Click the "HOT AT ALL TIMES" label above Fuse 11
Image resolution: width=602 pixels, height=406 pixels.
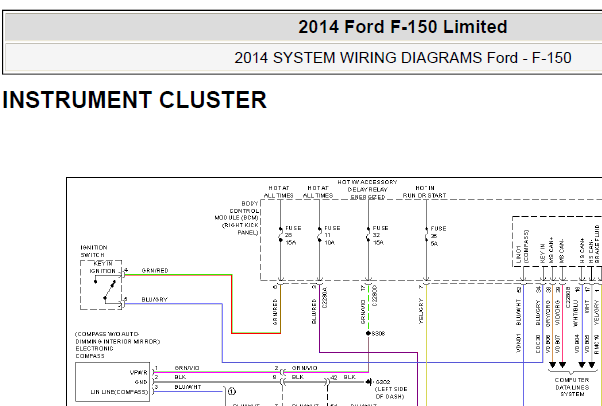[318, 192]
